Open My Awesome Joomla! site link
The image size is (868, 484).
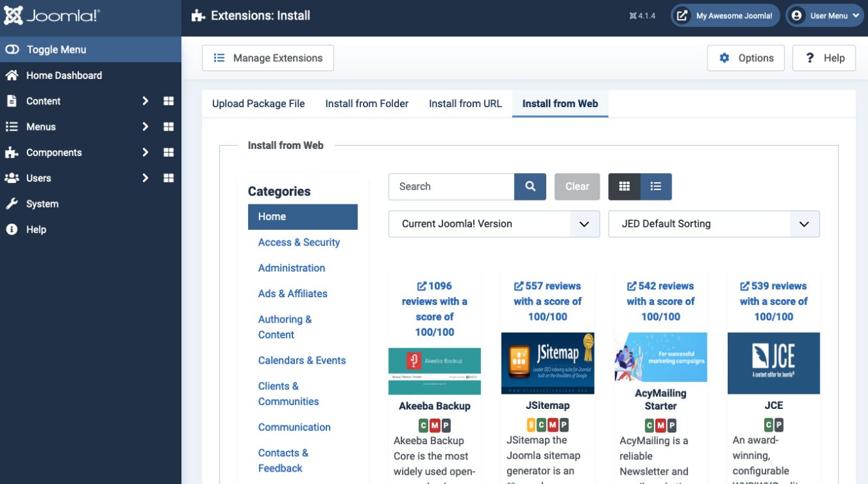click(x=725, y=16)
